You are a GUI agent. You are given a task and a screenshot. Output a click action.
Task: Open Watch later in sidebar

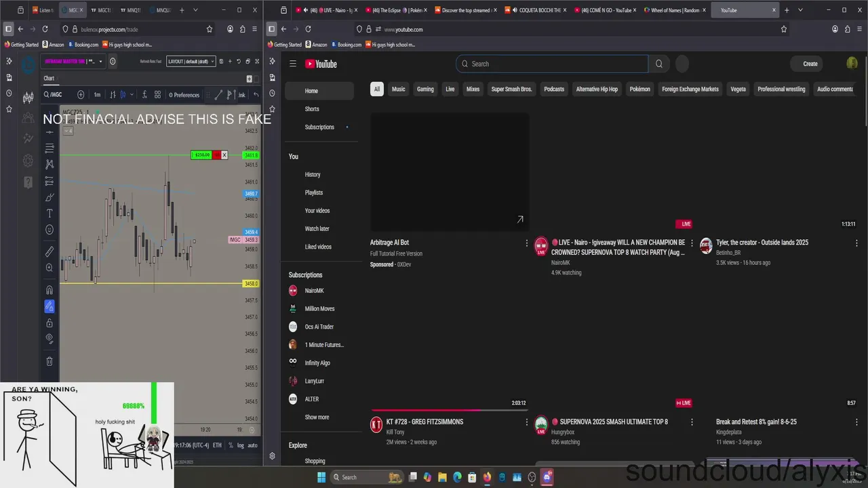[319, 229]
